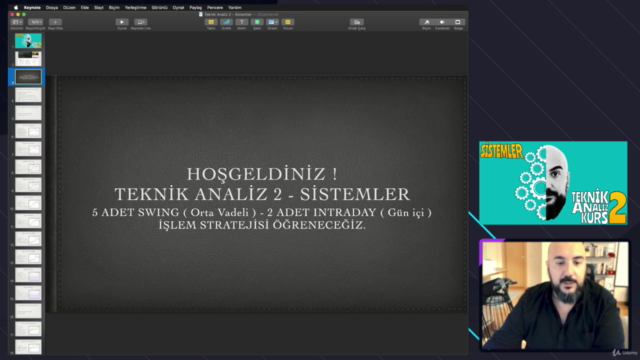Open the Apple menu
The image size is (640, 360).
tap(16, 7)
